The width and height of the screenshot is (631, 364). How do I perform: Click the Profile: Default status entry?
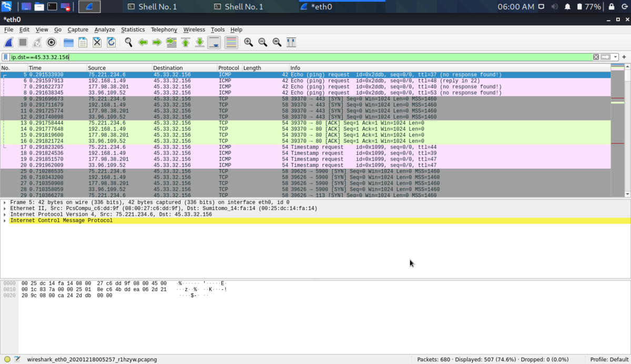610,360
